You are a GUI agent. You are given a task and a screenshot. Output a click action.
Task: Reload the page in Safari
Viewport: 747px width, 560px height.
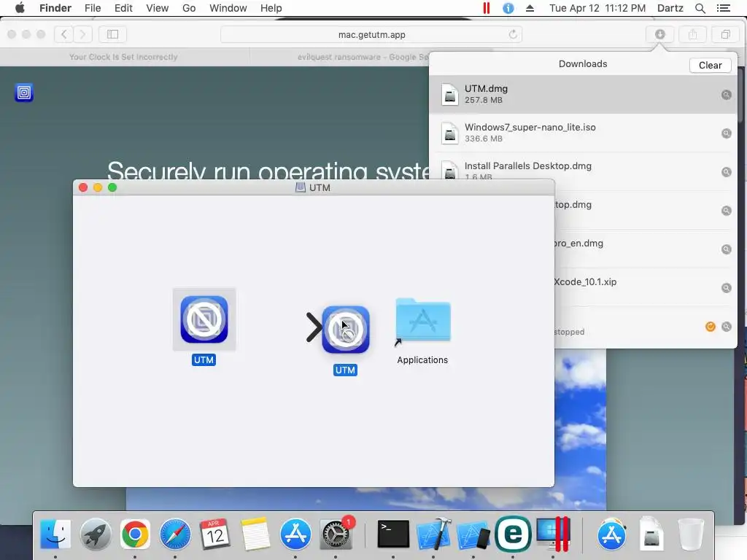click(513, 34)
